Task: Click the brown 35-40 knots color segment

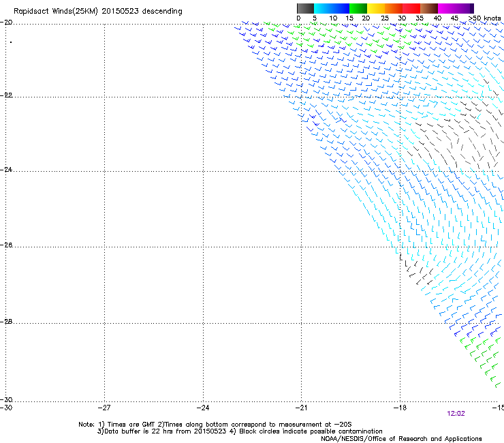Action: (429, 8)
